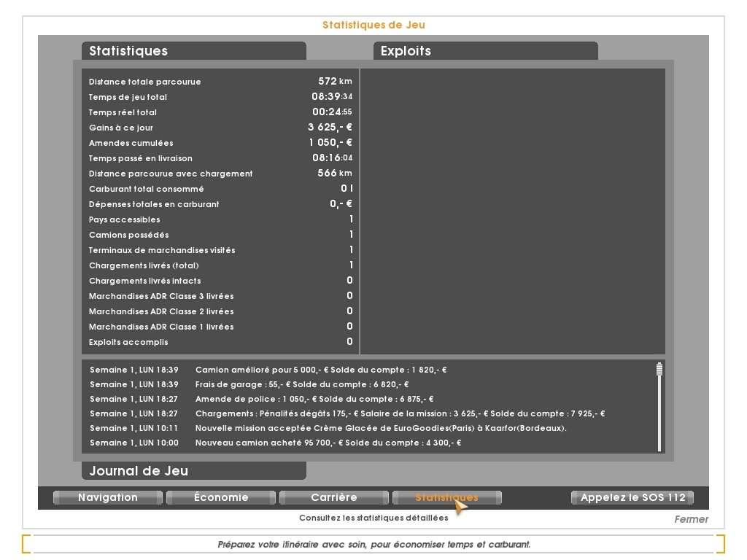Click the empty Exploits list area

512,211
